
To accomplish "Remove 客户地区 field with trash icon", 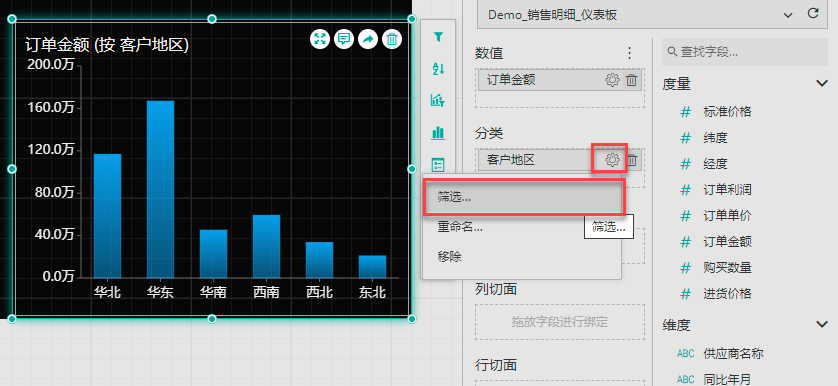I will [x=632, y=159].
